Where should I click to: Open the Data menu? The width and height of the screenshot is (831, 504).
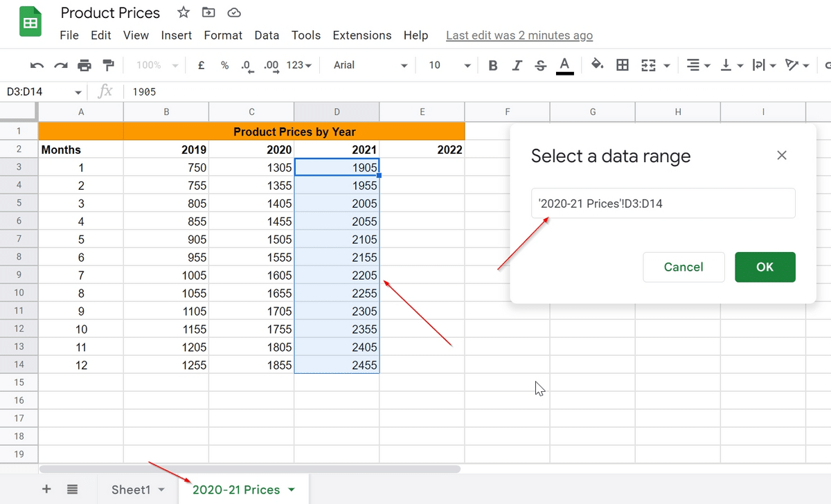coord(267,35)
